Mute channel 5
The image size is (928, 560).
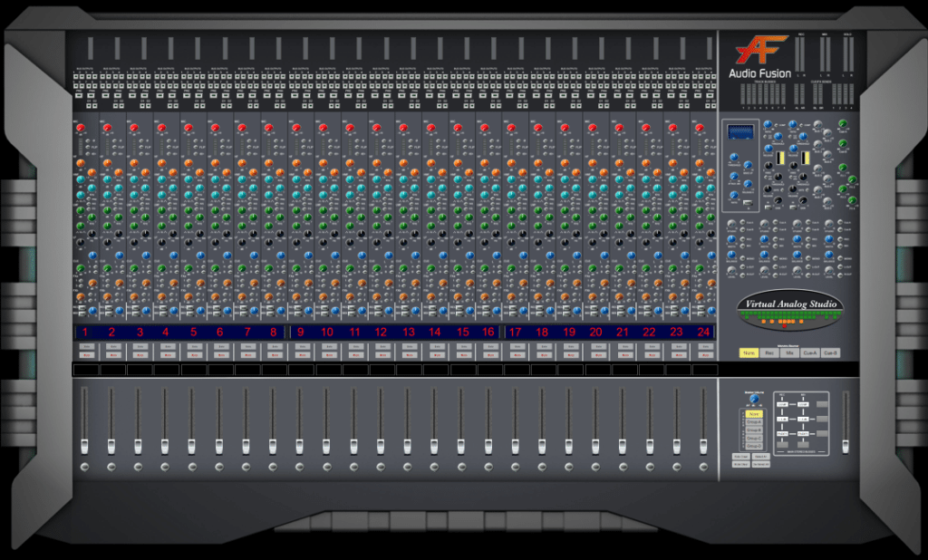[x=193, y=355]
